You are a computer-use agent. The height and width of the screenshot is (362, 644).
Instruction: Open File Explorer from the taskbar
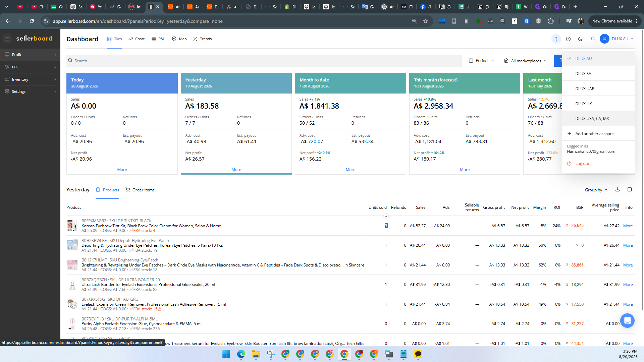pyautogui.click(x=256, y=354)
